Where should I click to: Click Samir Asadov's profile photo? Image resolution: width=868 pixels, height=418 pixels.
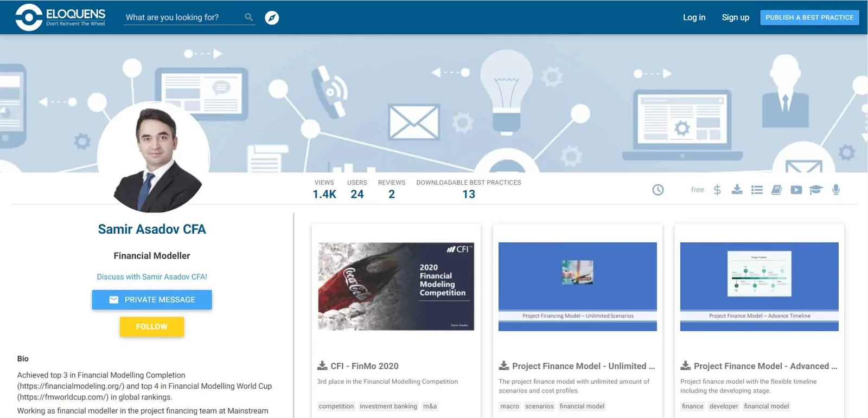[x=154, y=157]
